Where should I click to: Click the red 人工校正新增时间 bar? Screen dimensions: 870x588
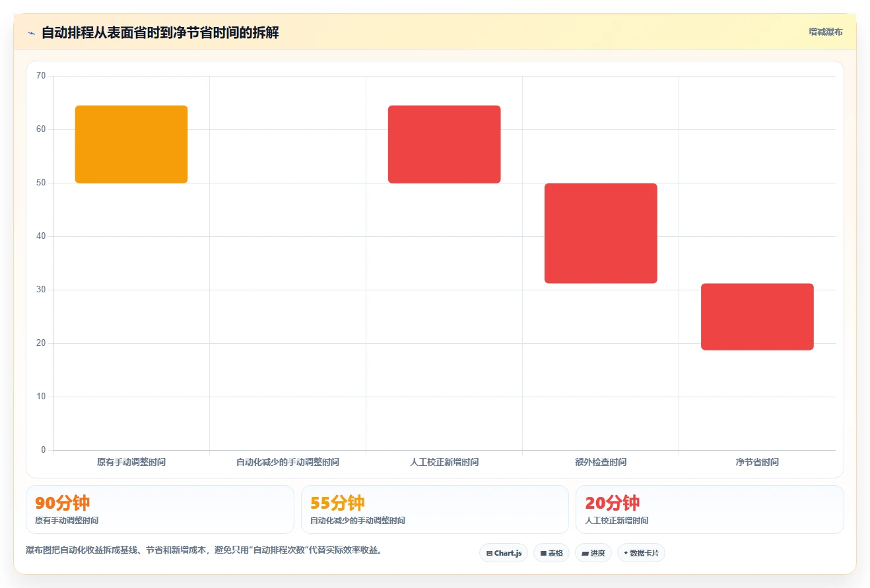click(x=444, y=145)
